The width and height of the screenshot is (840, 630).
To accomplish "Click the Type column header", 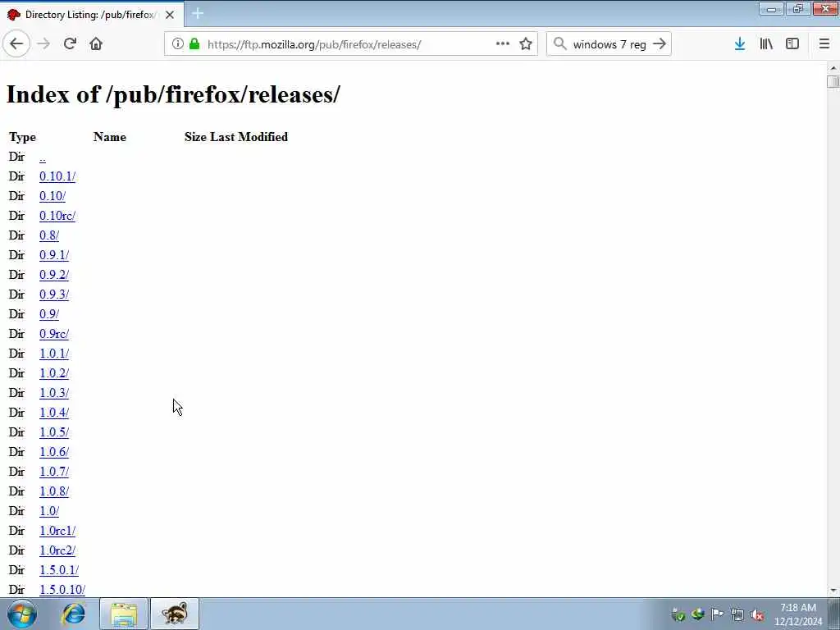I will (22, 137).
